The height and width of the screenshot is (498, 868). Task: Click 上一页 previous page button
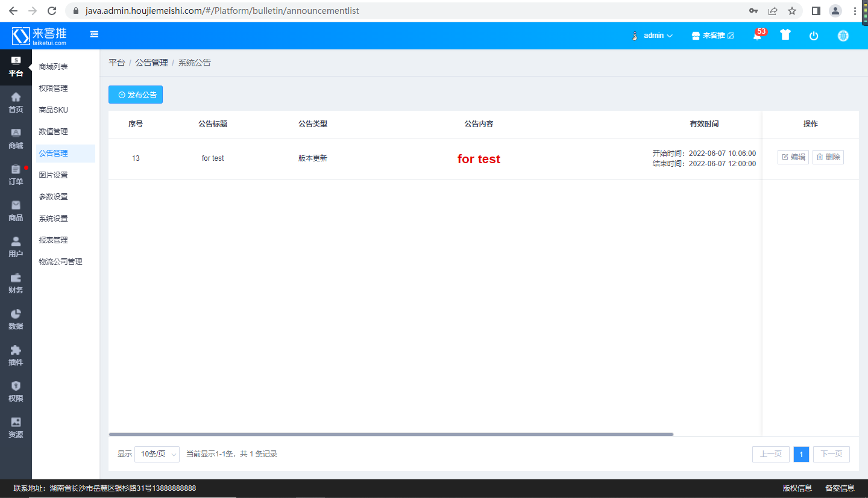[x=771, y=454]
